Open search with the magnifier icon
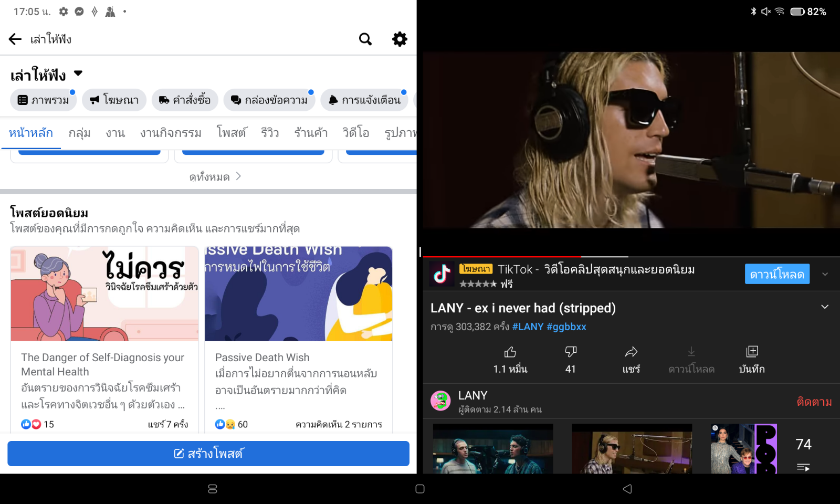 pos(365,39)
